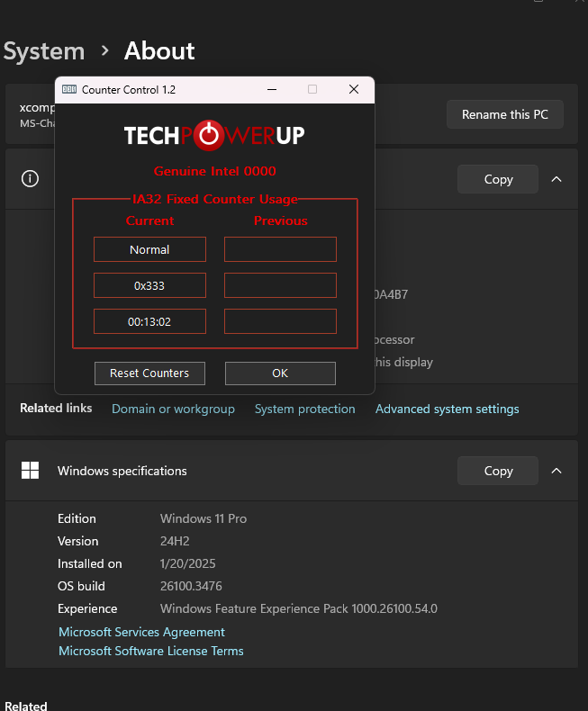
Task: Click the Windows logo icon
Action: coord(30,470)
